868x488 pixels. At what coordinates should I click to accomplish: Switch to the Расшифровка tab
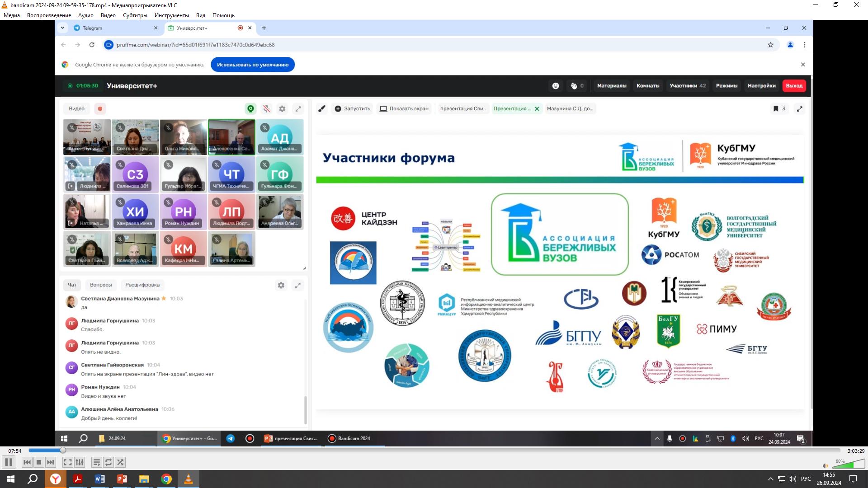[142, 285]
